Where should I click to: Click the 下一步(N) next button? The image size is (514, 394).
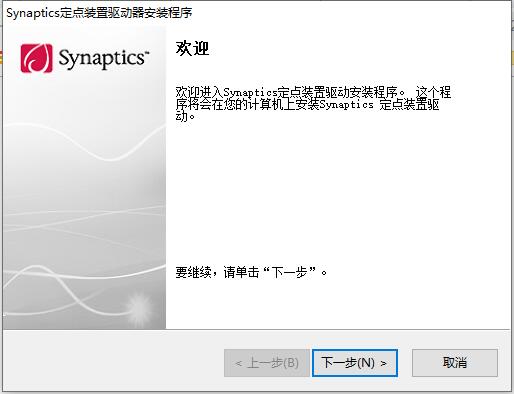355,363
